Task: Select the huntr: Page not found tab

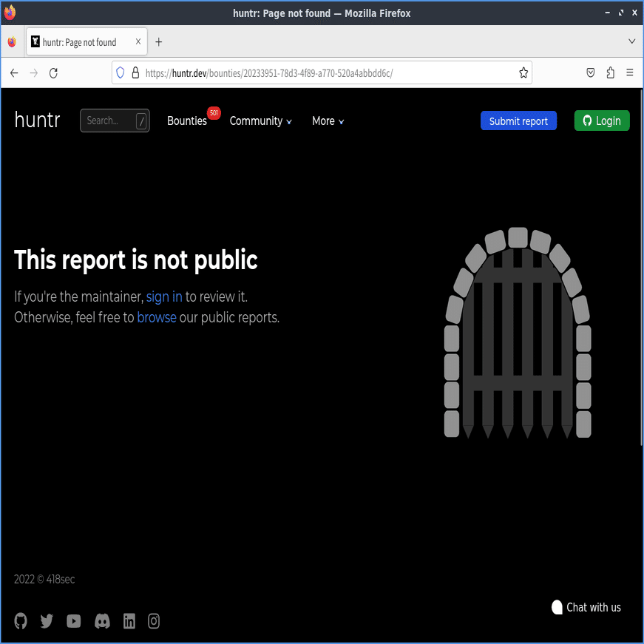Action: point(87,41)
